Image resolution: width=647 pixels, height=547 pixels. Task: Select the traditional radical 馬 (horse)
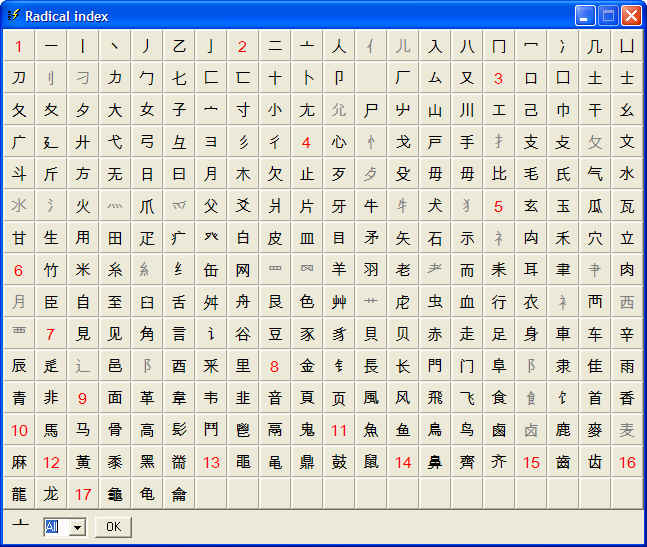(x=51, y=430)
